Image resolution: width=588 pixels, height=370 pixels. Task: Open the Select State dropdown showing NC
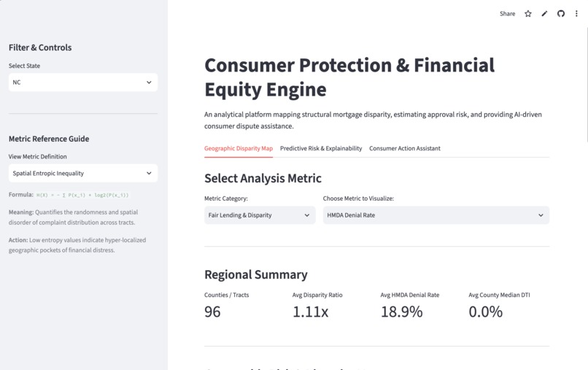click(x=83, y=82)
